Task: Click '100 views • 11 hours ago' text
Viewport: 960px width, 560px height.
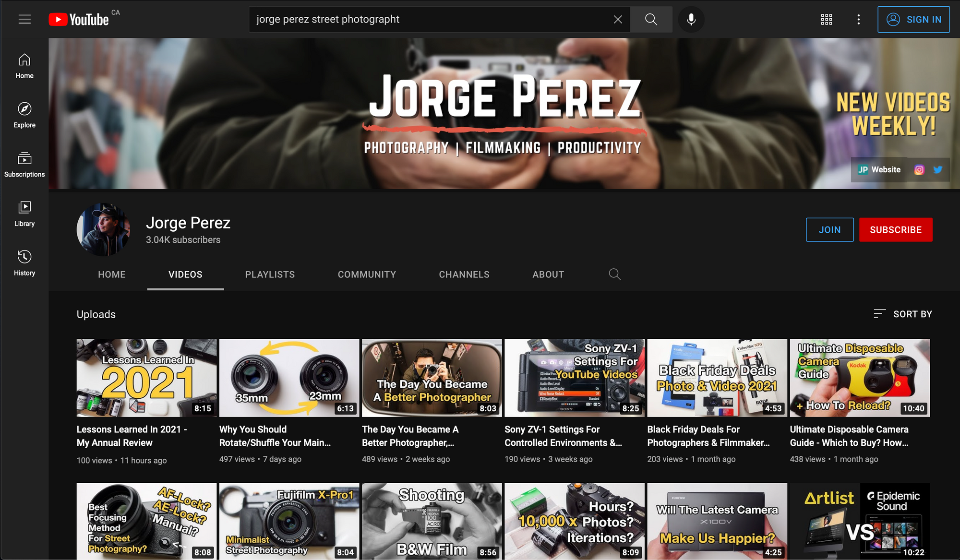Action: coord(121,461)
